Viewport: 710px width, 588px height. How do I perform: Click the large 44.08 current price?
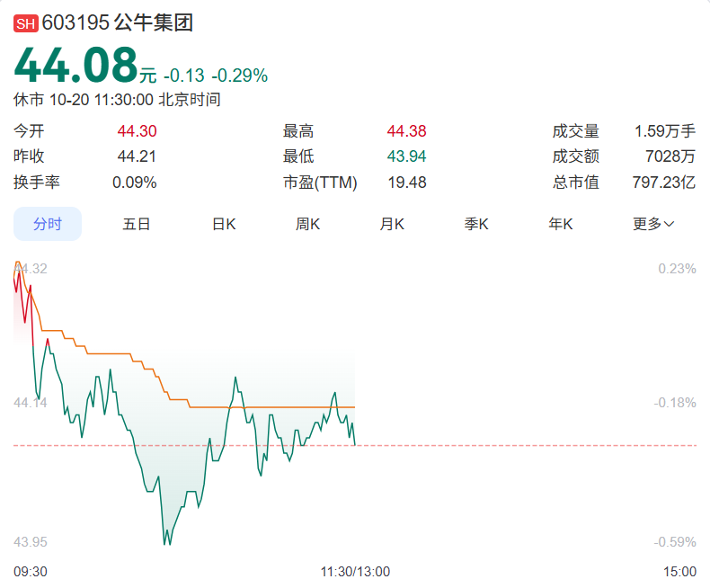pyautogui.click(x=75, y=67)
